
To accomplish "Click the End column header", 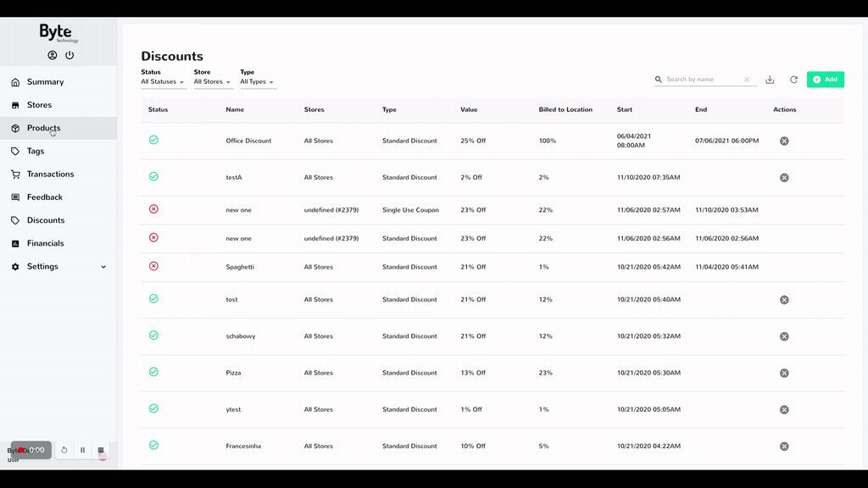I will tap(701, 109).
